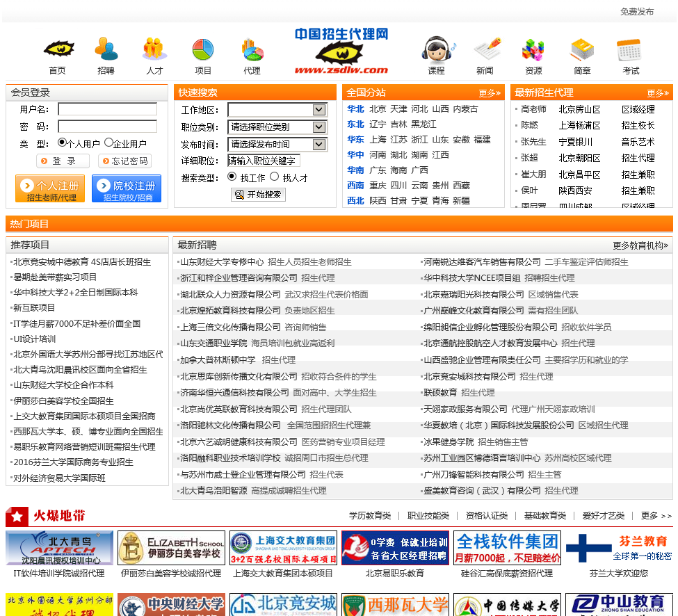This screenshot has width=678, height=616.
Task: Open 暑期赴美带薪实习项目 link
Action: coord(55,277)
